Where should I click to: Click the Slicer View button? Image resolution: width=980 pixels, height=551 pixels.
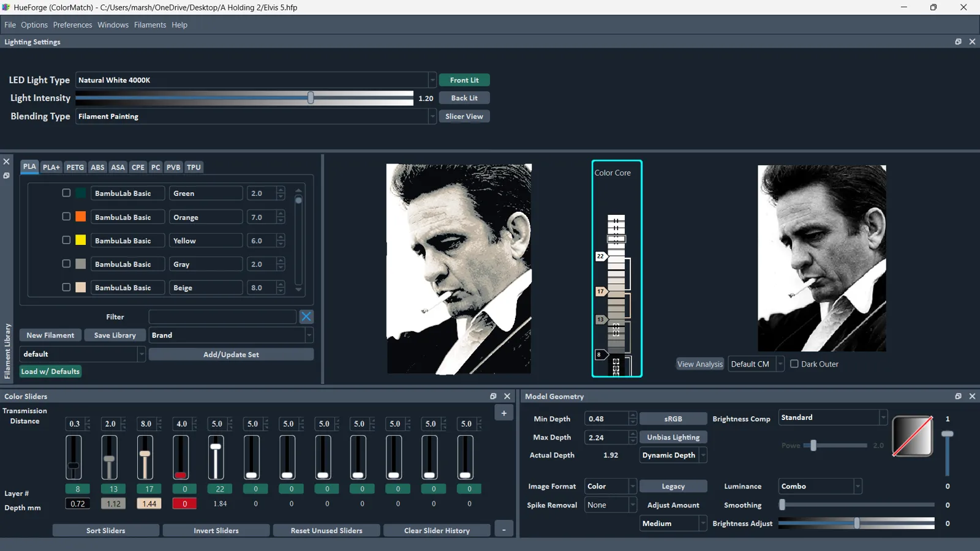click(464, 116)
